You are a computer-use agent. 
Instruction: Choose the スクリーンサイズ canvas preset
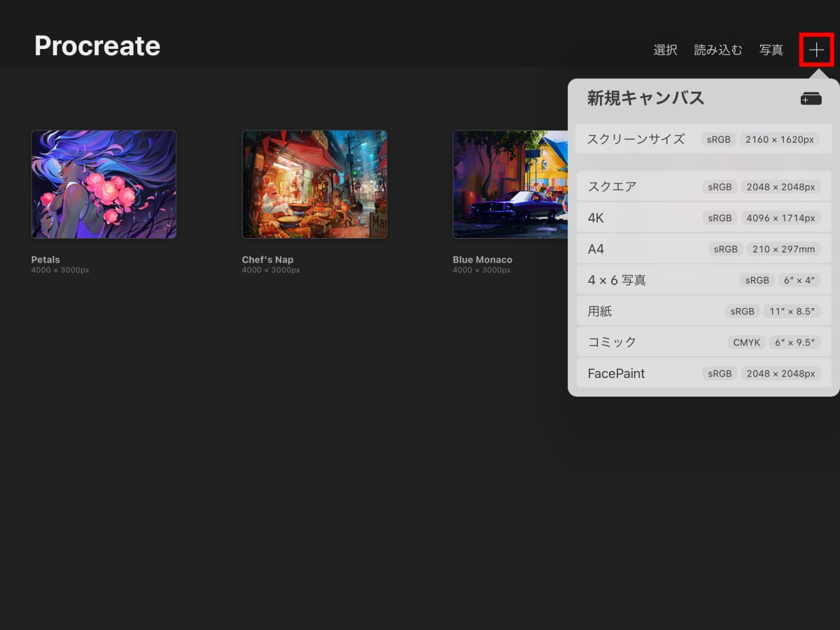(703, 139)
